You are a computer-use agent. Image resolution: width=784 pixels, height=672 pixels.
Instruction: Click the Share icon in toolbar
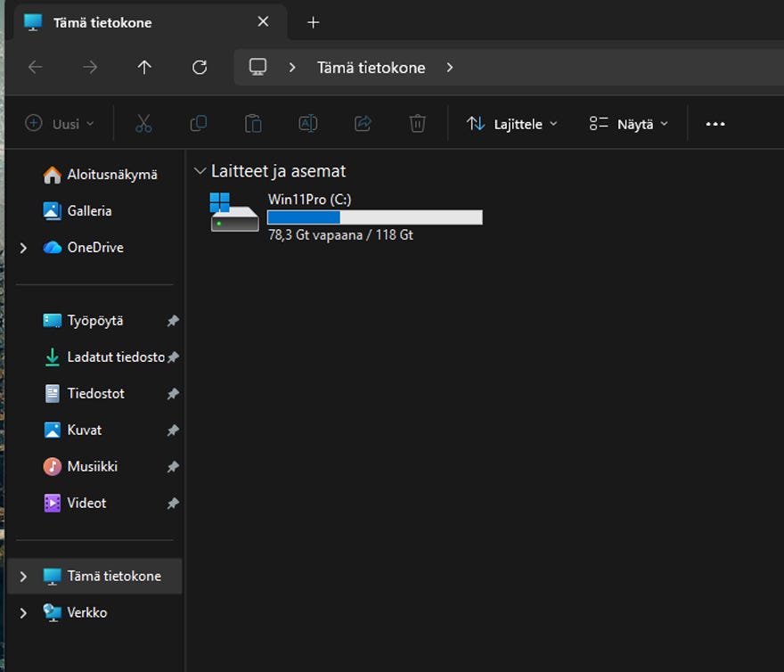(363, 124)
